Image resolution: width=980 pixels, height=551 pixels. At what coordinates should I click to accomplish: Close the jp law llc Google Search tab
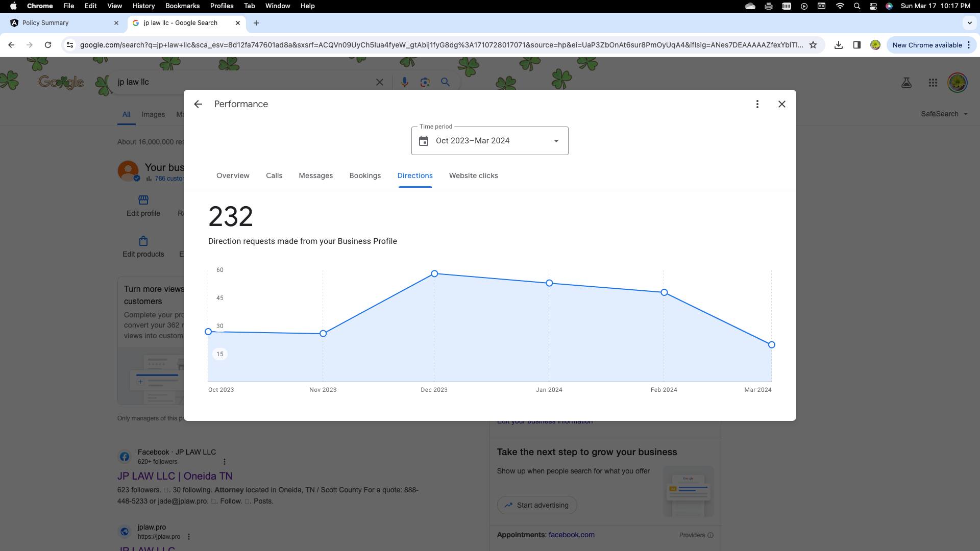click(238, 23)
